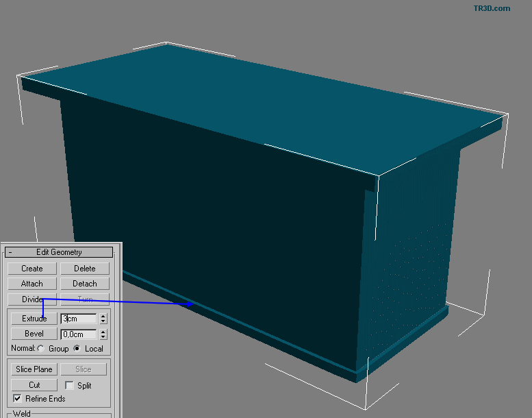The height and width of the screenshot is (418, 532).
Task: Click the Cut button
Action: pyautogui.click(x=34, y=385)
